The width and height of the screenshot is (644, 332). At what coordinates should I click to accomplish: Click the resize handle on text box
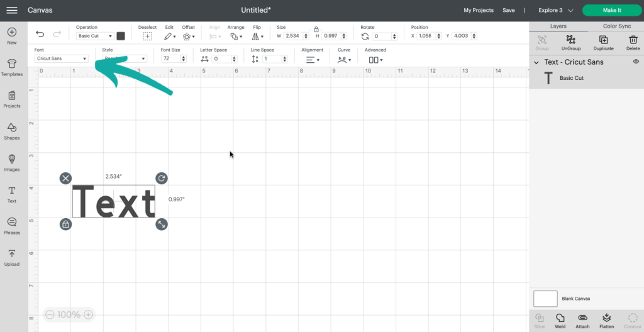pos(162,224)
